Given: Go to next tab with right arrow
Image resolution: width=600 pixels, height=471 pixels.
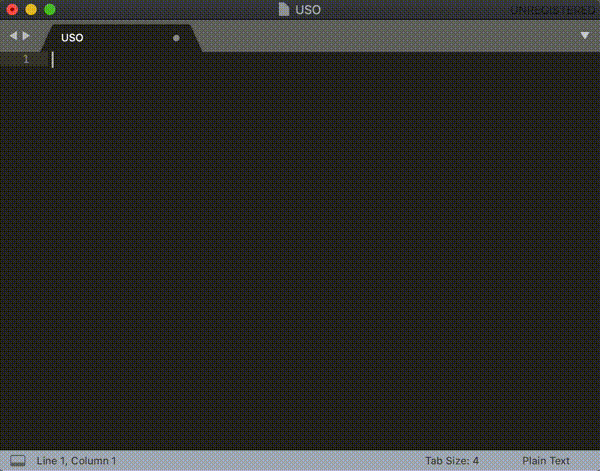Looking at the screenshot, I should pyautogui.click(x=26, y=36).
